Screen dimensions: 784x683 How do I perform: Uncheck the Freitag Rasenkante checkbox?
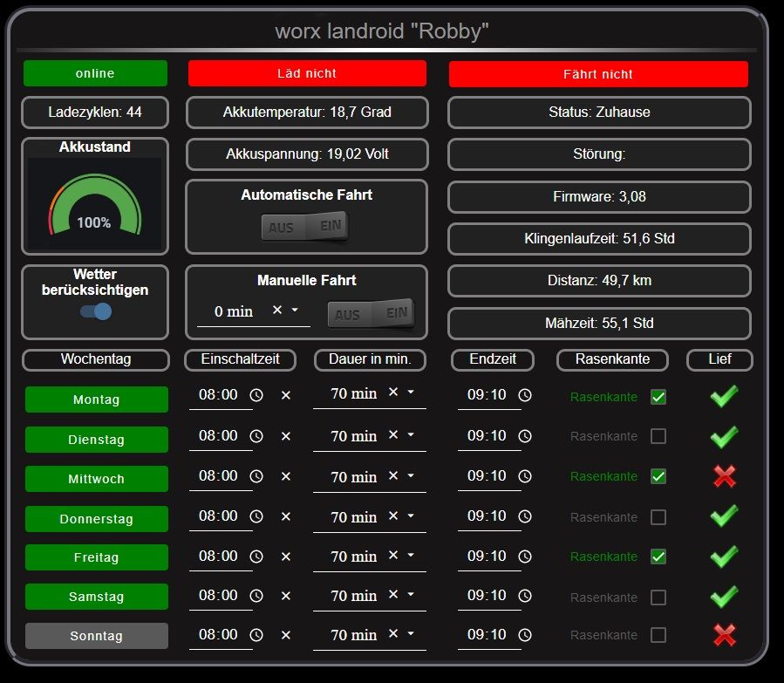pyautogui.click(x=658, y=557)
